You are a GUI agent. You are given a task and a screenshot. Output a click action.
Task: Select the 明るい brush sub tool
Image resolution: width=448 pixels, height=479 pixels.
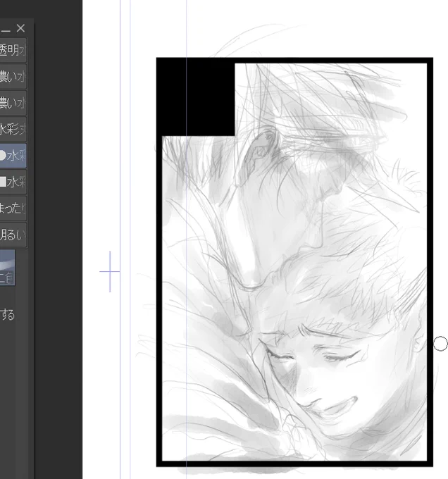(x=13, y=235)
